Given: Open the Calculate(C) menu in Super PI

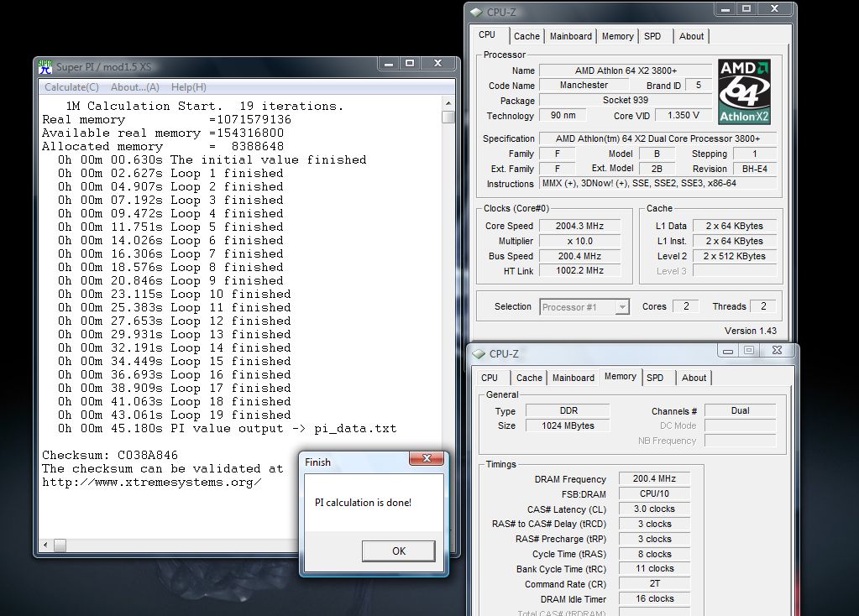Looking at the screenshot, I should (x=71, y=87).
